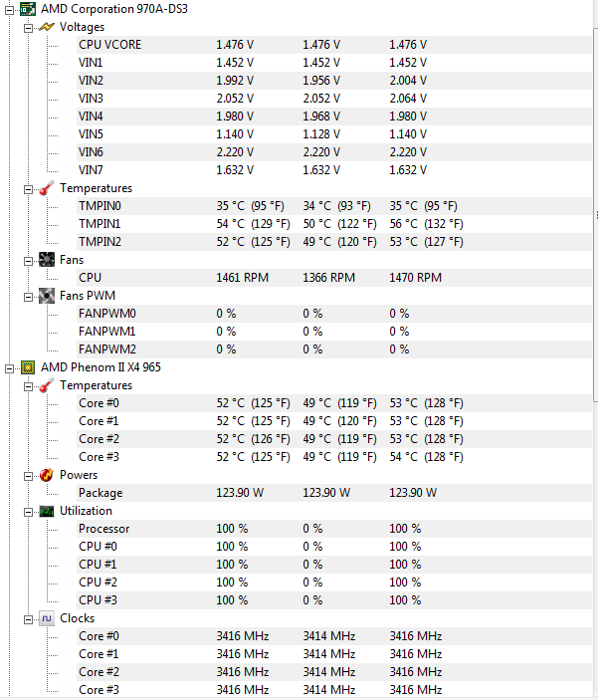Viewport: 598px width, 700px height.
Task: Click the CPU chip icon beside AMD Phenom II
Action: pyautogui.click(x=27, y=367)
